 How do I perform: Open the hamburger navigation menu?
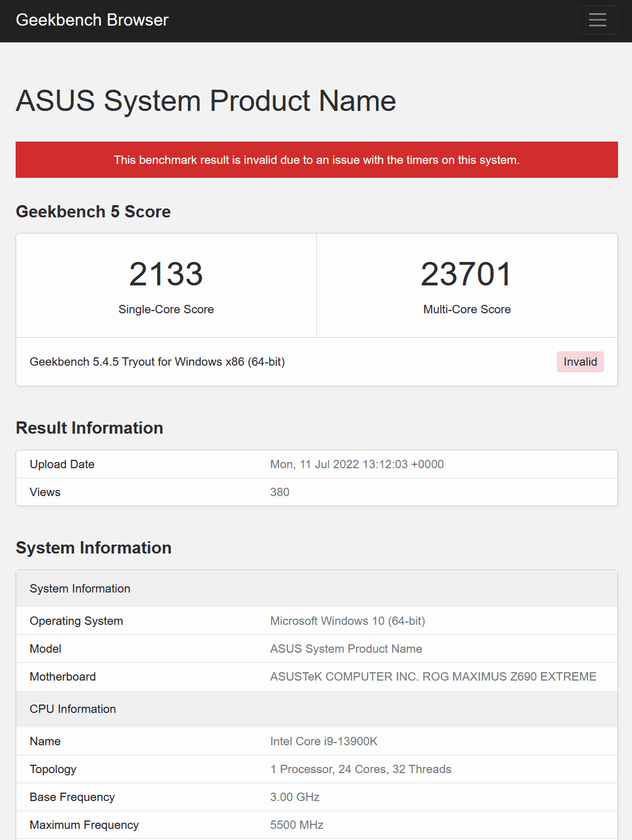coord(597,20)
